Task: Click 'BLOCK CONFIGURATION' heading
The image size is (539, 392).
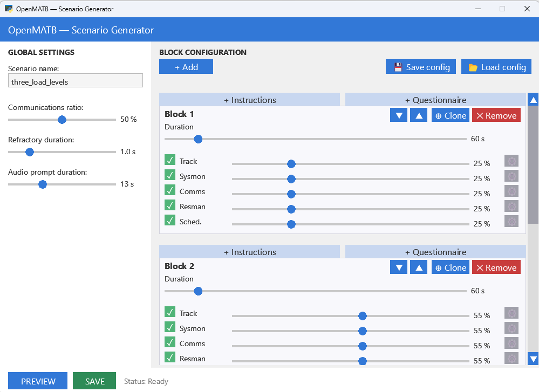Action: point(203,52)
